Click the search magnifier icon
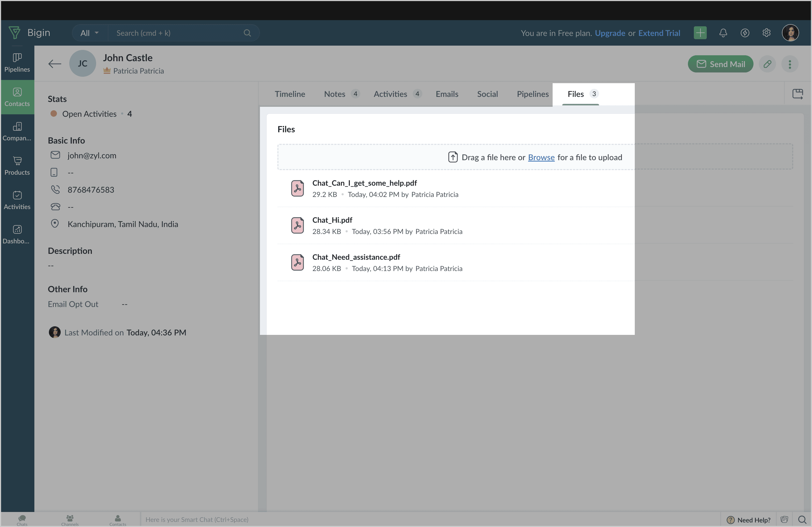The width and height of the screenshot is (812, 527). [247, 33]
